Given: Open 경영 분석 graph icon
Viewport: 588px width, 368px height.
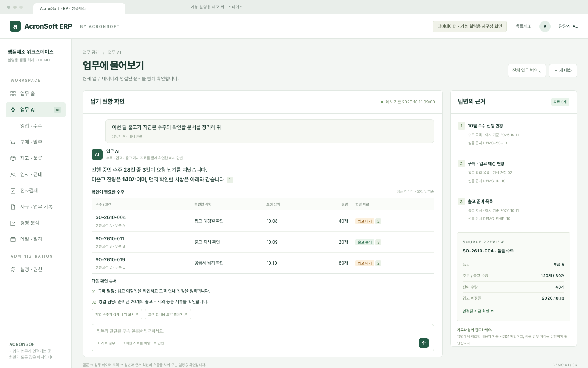Looking at the screenshot, I should tap(13, 223).
